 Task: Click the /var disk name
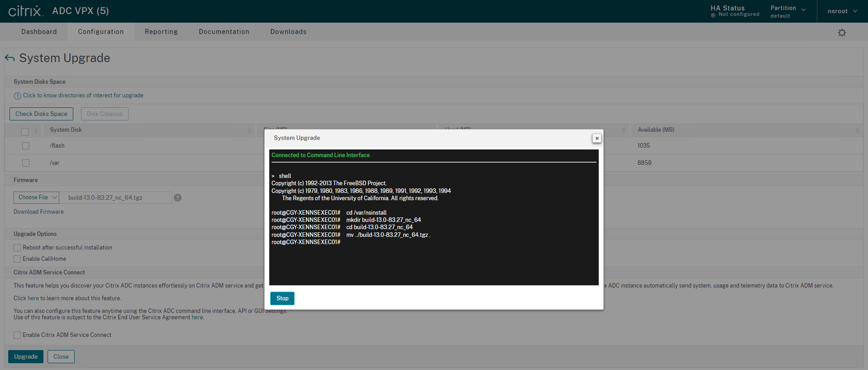55,163
